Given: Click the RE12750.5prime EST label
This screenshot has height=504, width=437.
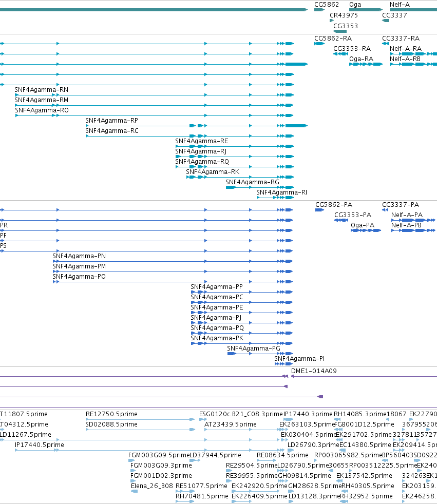Looking at the screenshot, I should [111, 414].
